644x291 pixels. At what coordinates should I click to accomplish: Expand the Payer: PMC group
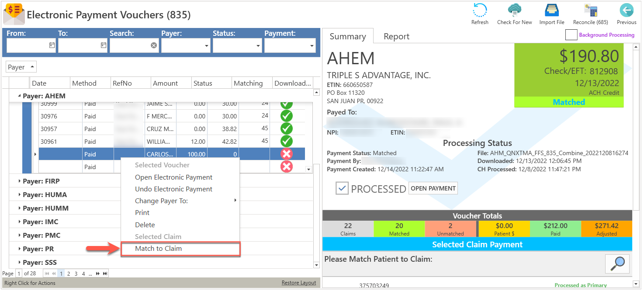[19, 236]
